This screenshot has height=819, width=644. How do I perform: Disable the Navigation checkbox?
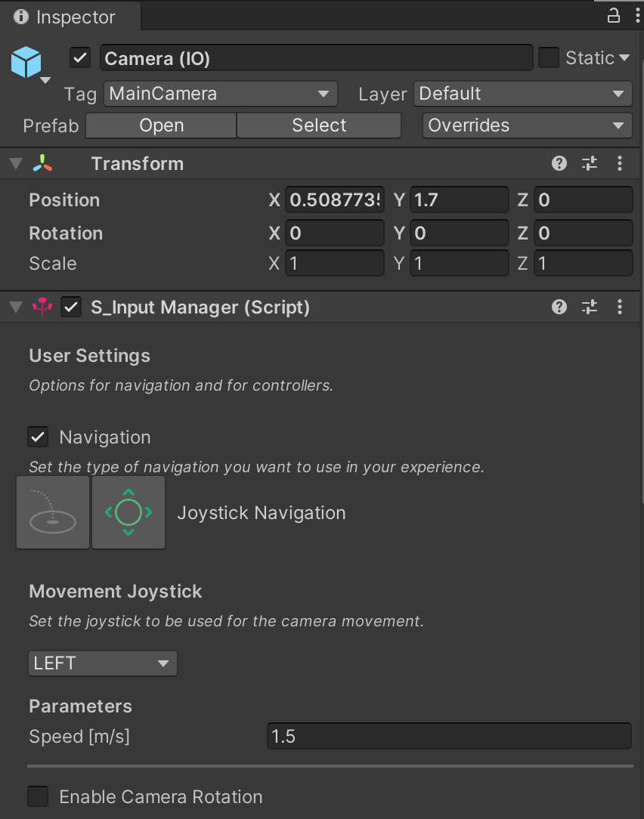click(x=38, y=437)
